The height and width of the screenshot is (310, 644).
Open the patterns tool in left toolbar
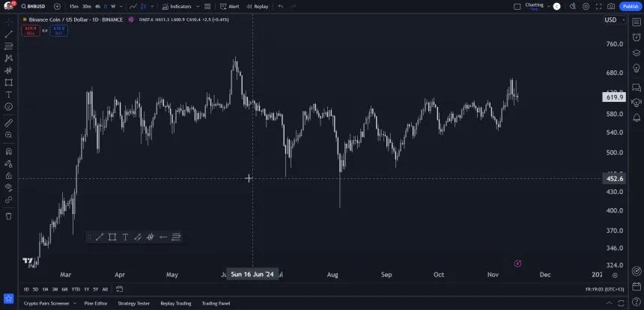(9, 58)
